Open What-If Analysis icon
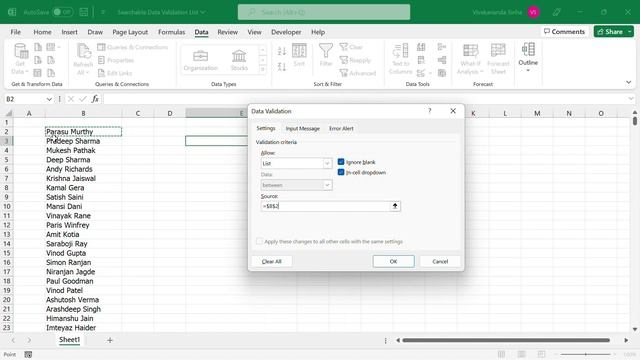 point(470,59)
